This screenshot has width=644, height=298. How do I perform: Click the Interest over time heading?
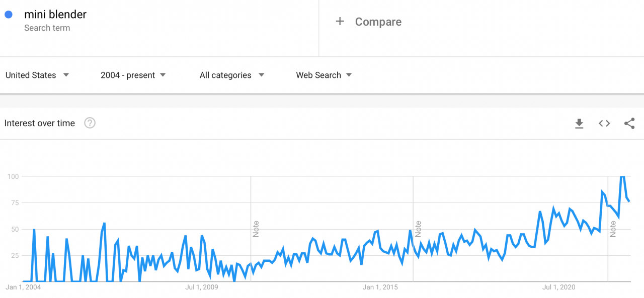40,123
